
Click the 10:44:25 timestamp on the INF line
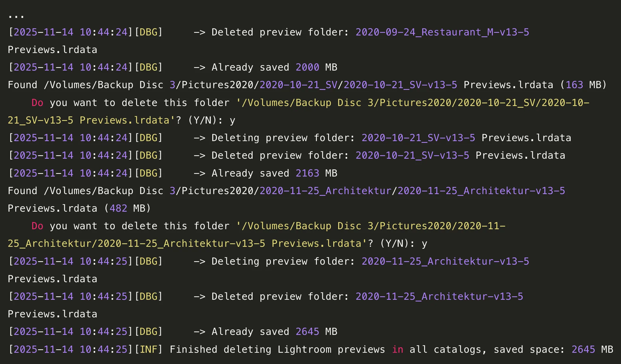(x=103, y=349)
